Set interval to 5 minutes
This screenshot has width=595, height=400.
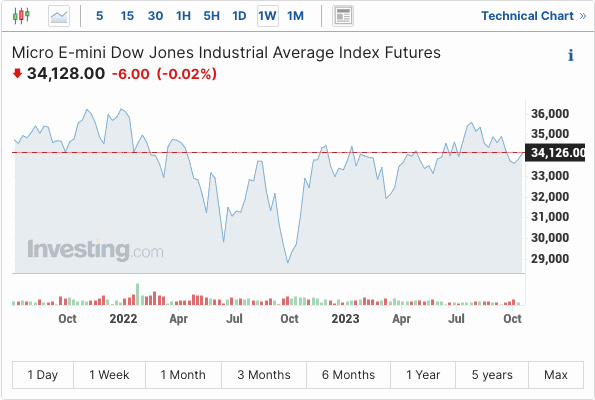coord(99,16)
